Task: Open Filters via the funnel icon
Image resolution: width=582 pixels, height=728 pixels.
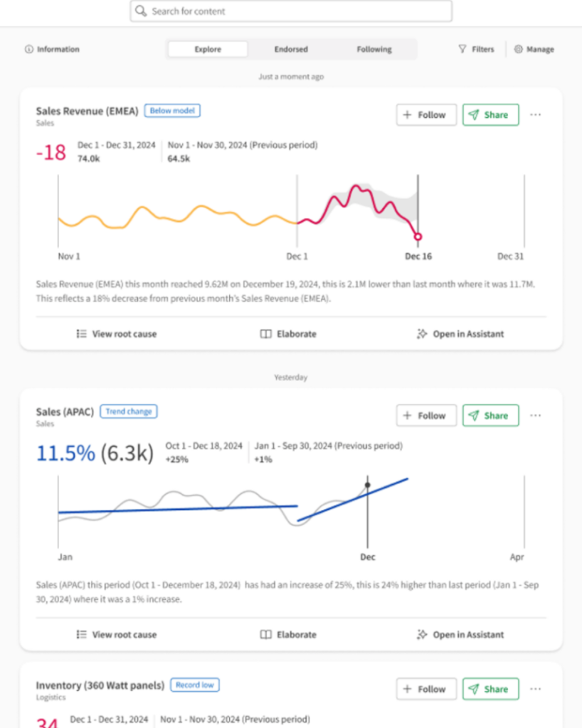Action: pyautogui.click(x=462, y=50)
